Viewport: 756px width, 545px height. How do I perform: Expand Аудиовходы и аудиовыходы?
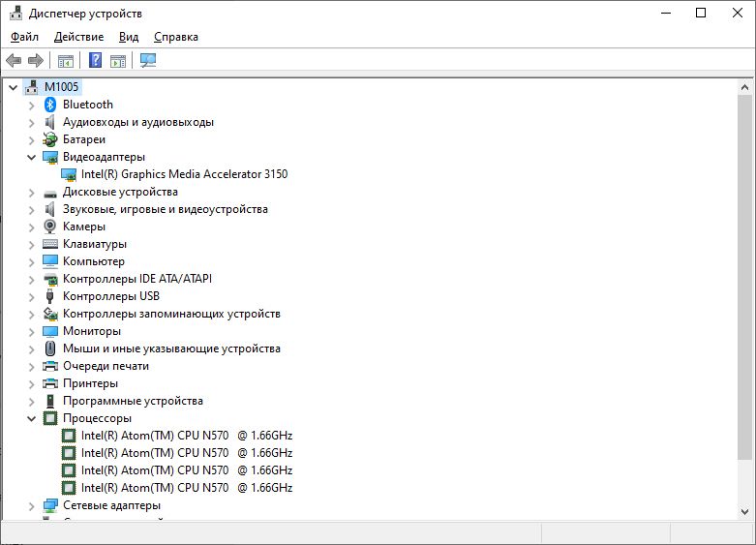[31, 123]
